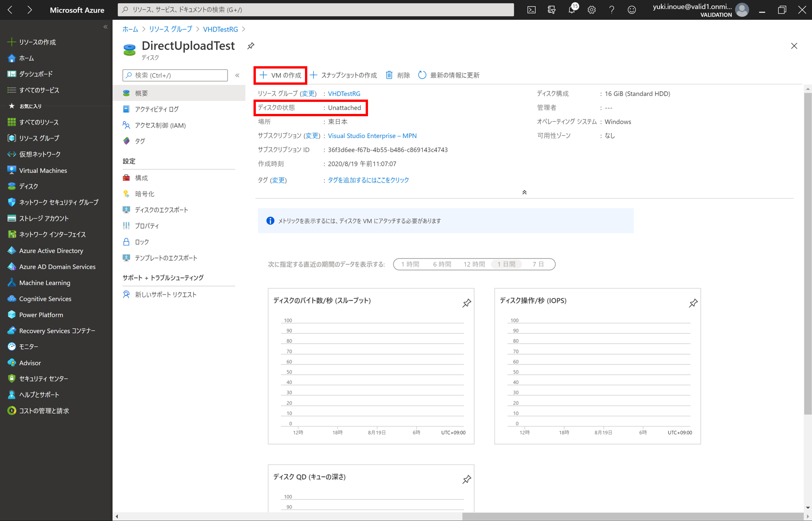This screenshot has height=521, width=812.
Task: Click ホーム breadcrumb link
Action: point(130,29)
